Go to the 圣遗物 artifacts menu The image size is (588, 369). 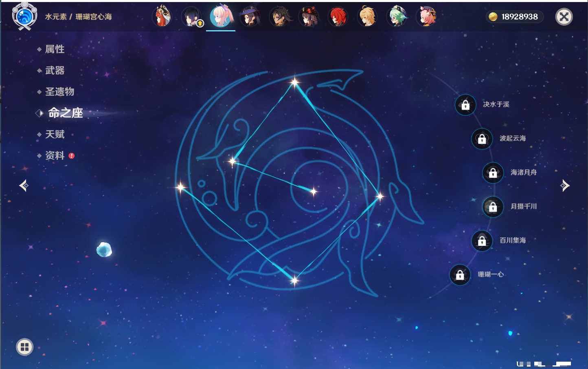(x=59, y=92)
